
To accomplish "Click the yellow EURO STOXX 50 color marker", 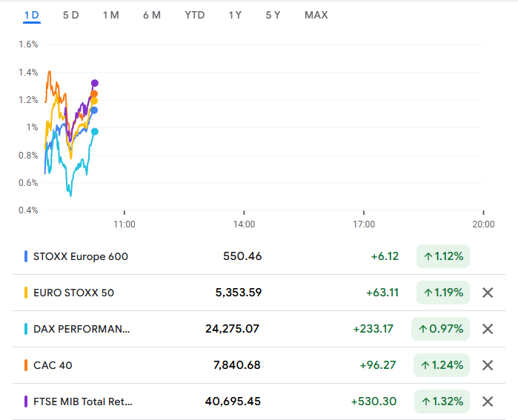I will (26, 293).
